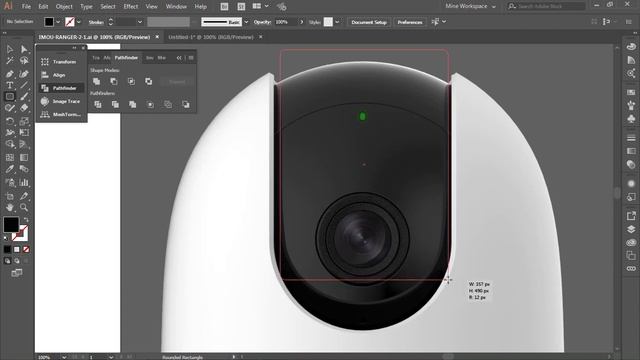Click the Search Adobe Stock field

pos(547,6)
